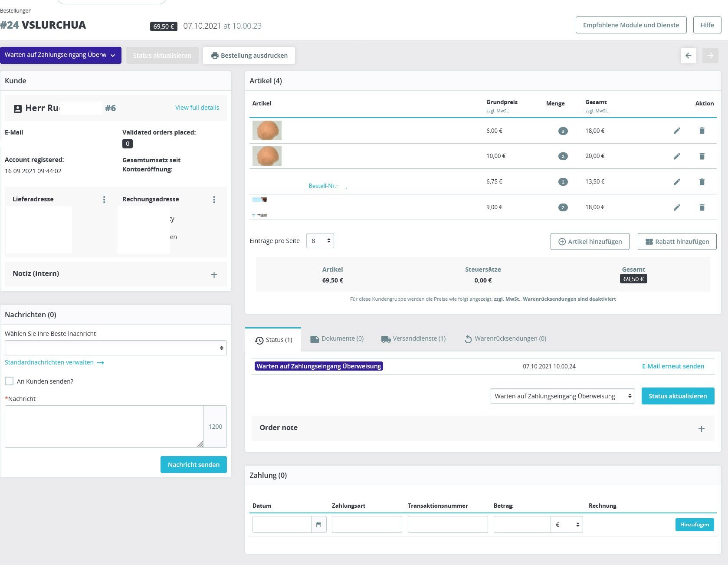Open the Bestellnachricht selection dropdown

tap(116, 348)
